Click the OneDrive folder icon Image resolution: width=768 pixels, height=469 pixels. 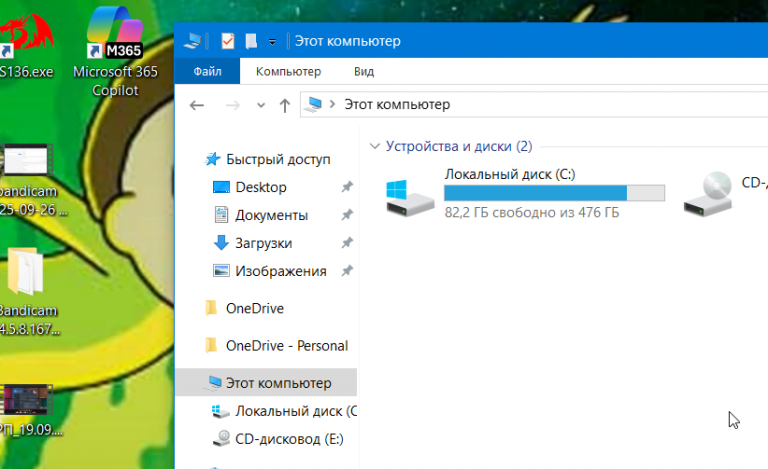211,308
